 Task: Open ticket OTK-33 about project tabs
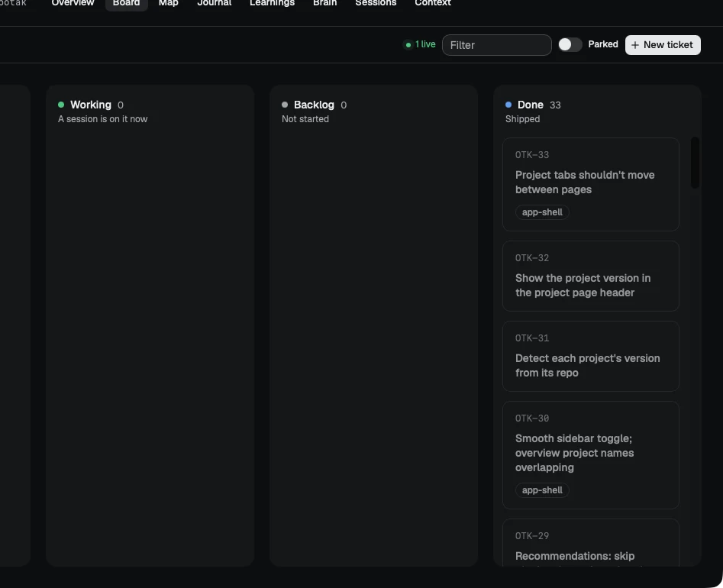[590, 185]
